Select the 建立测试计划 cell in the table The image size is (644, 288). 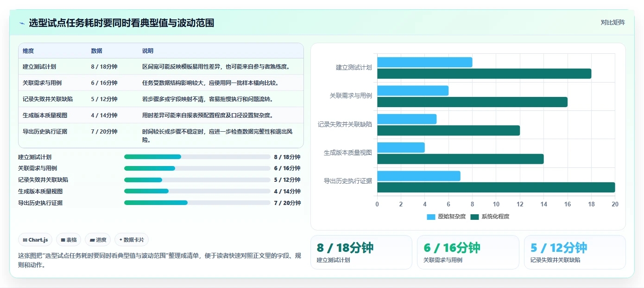[x=39, y=67]
